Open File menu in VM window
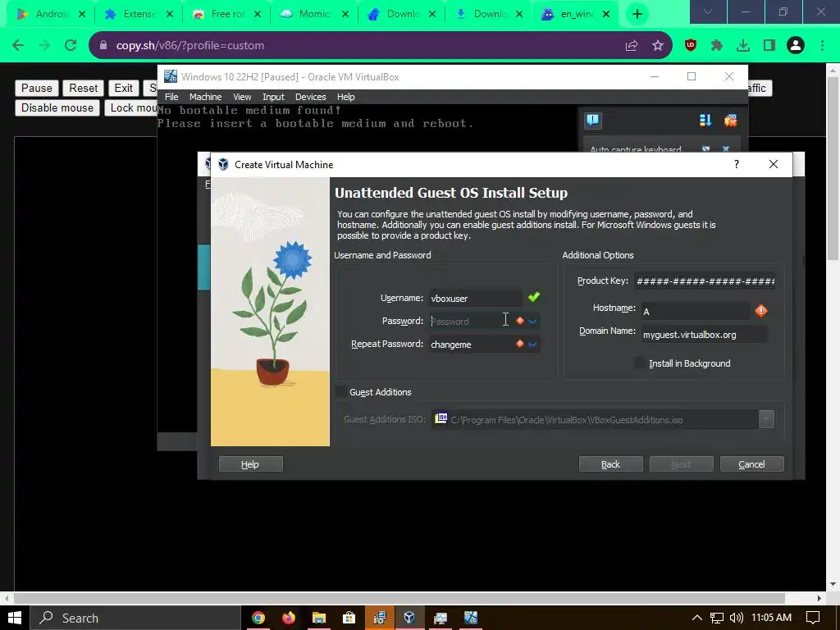Viewport: 840px width, 630px height. click(x=171, y=97)
